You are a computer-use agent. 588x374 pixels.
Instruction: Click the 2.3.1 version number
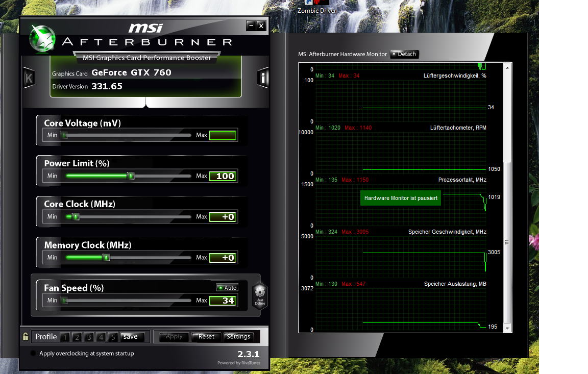point(248,354)
